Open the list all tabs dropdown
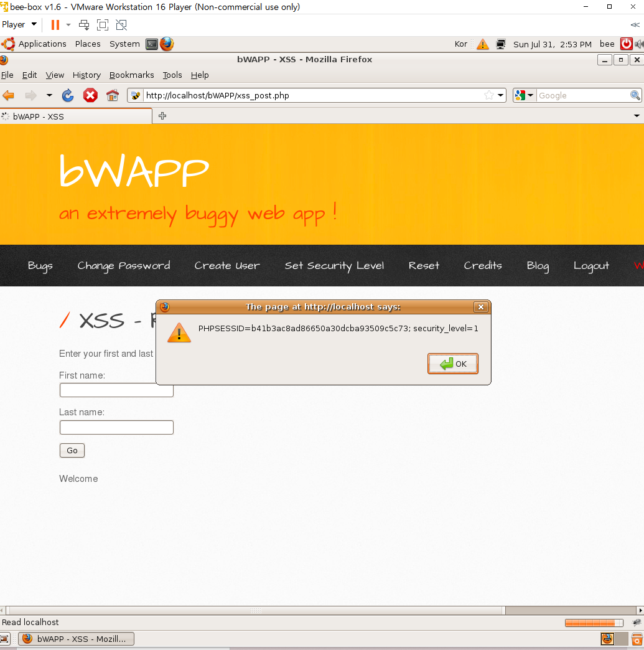The height and width of the screenshot is (650, 644). (x=637, y=116)
